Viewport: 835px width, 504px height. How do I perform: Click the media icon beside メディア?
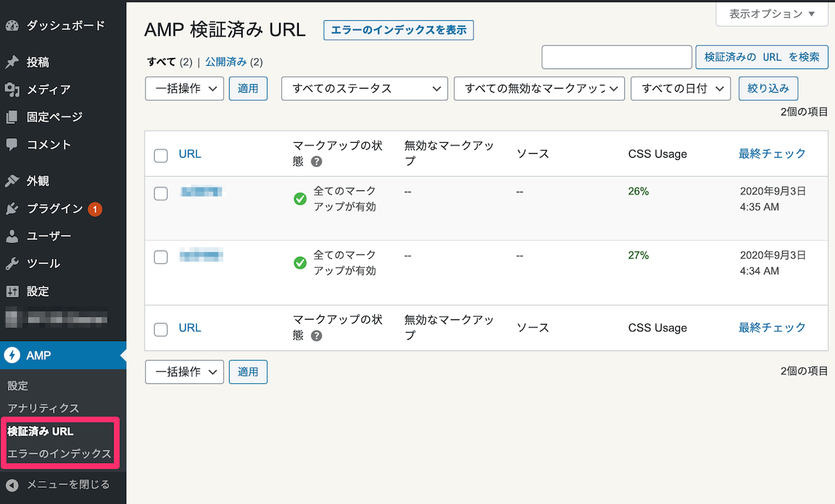[12, 90]
